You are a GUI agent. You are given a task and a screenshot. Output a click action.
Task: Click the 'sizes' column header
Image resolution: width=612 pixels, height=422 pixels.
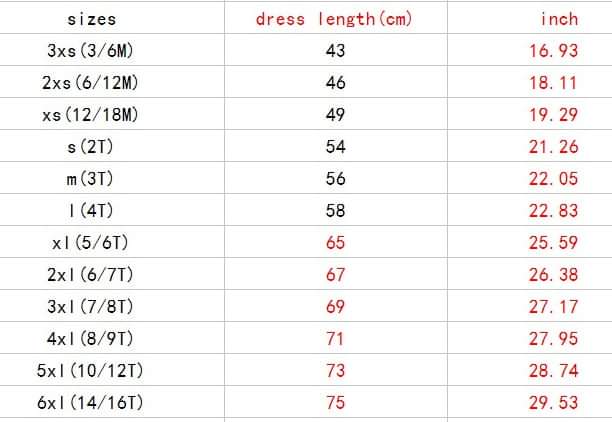[92, 18]
